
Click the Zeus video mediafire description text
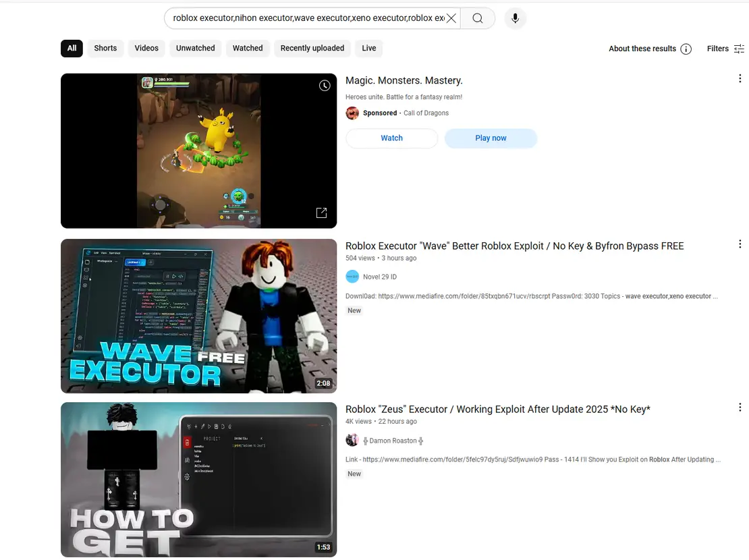click(x=532, y=459)
